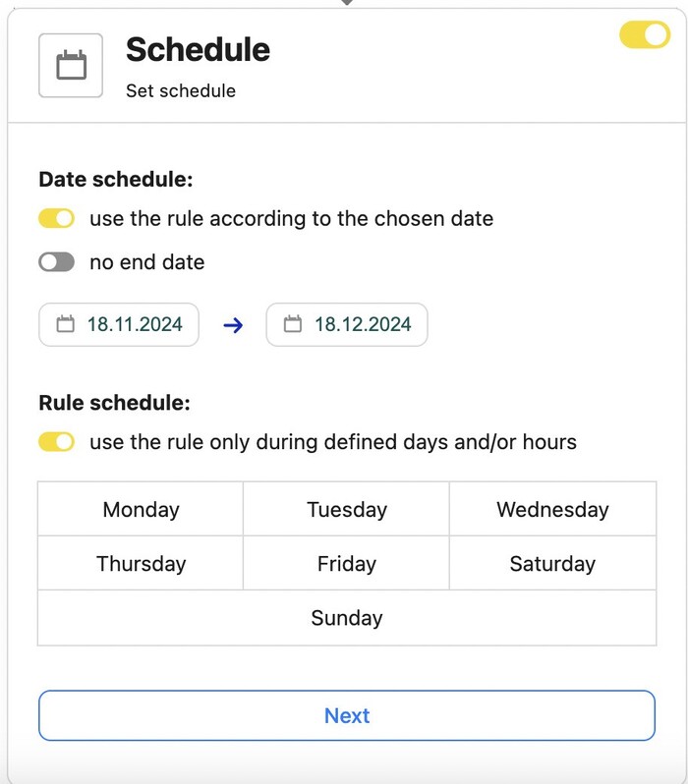This screenshot has width=688, height=784.
Task: Click calendar icon in start date field
Action: click(x=66, y=324)
